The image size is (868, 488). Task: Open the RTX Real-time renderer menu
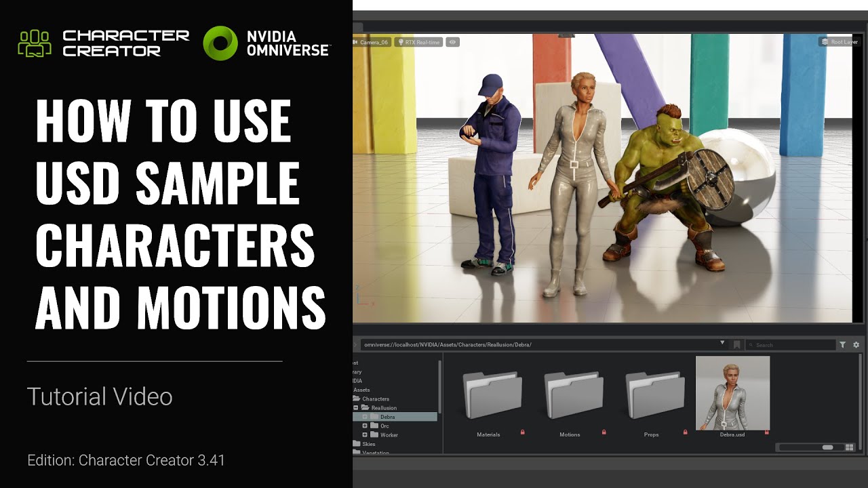(419, 42)
